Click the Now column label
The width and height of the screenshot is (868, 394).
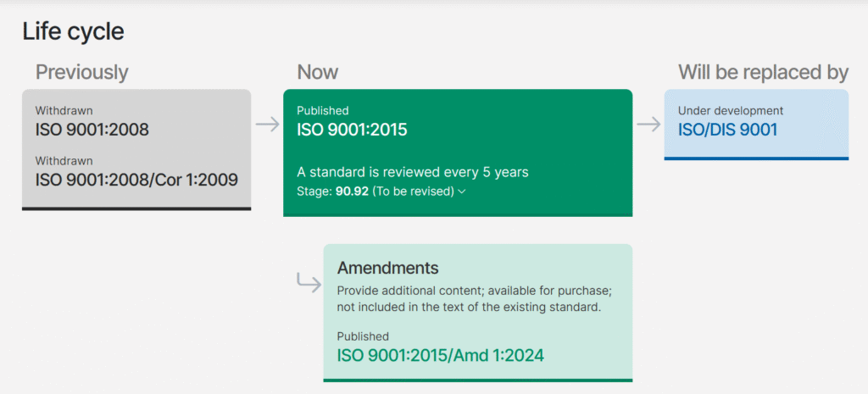[x=317, y=73]
